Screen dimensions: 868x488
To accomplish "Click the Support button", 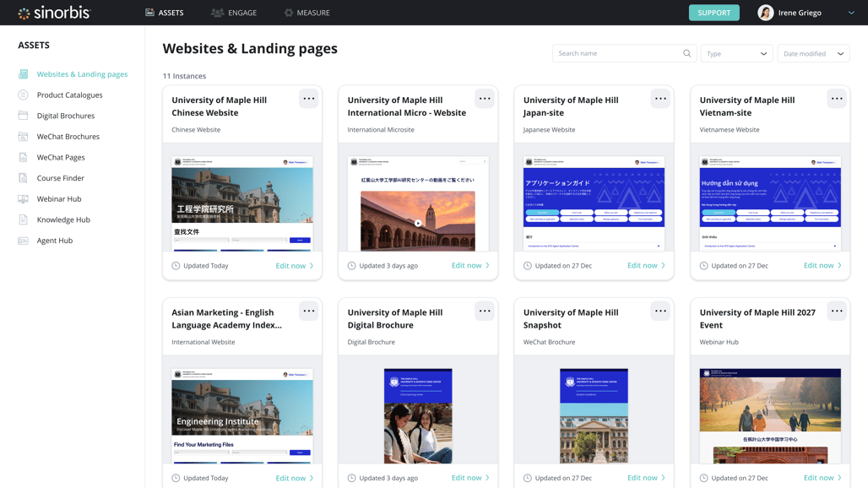I will coord(713,13).
